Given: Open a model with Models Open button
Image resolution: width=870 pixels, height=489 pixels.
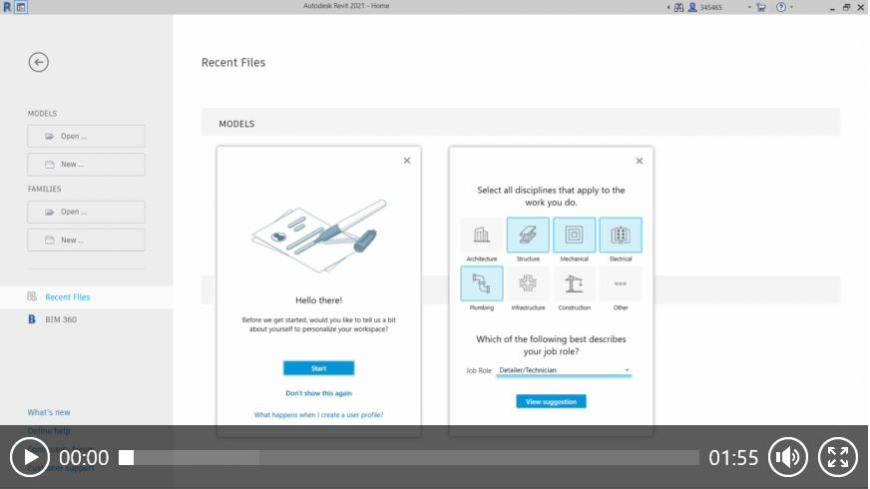Looking at the screenshot, I should tap(86, 136).
